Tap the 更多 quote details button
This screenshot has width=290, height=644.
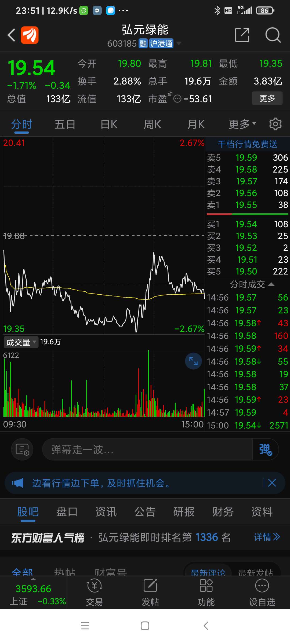(267, 98)
